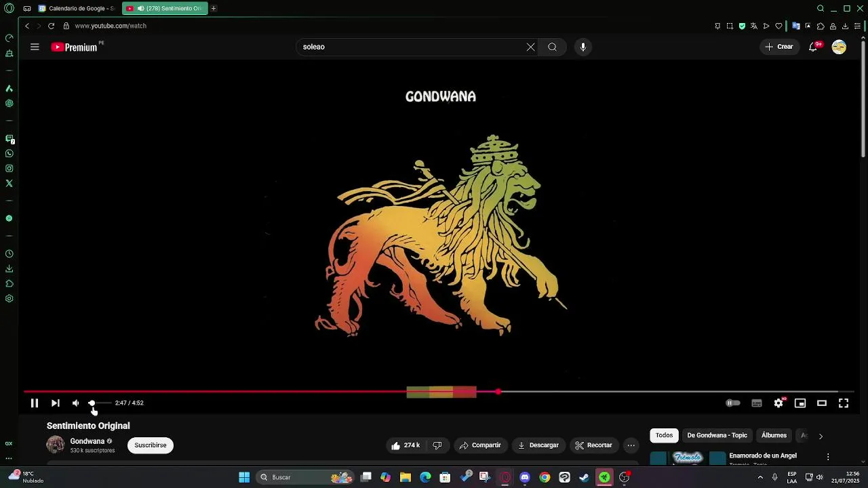Pause the video with the pause button
The image size is (868, 488).
click(x=34, y=403)
